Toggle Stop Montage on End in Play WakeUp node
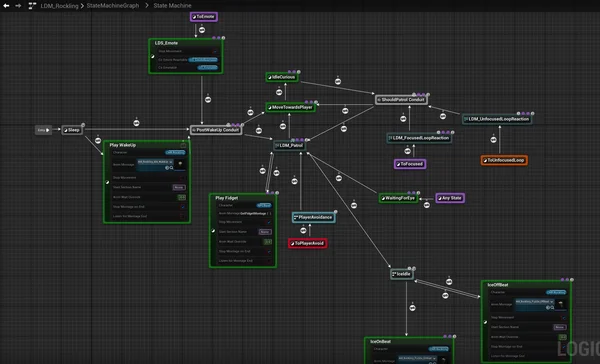The image size is (600, 364). pyautogui.click(x=183, y=207)
